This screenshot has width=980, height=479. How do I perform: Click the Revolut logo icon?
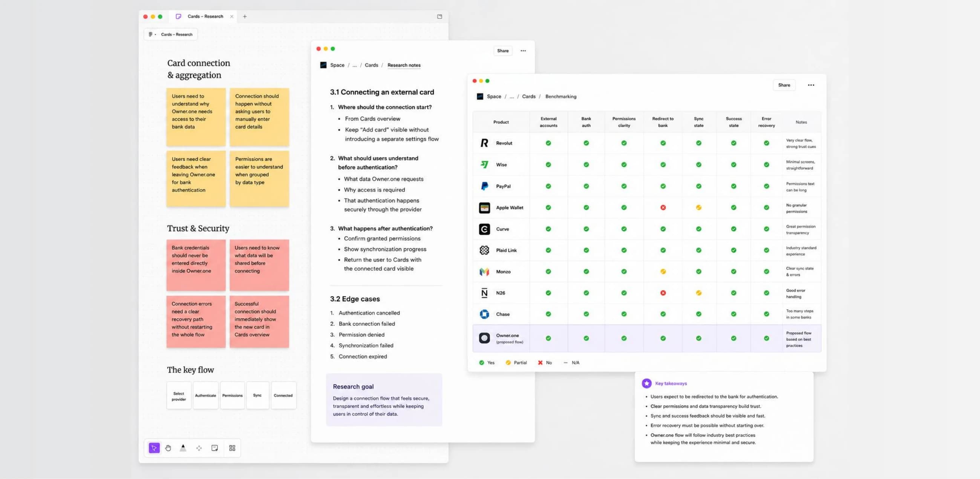click(484, 143)
